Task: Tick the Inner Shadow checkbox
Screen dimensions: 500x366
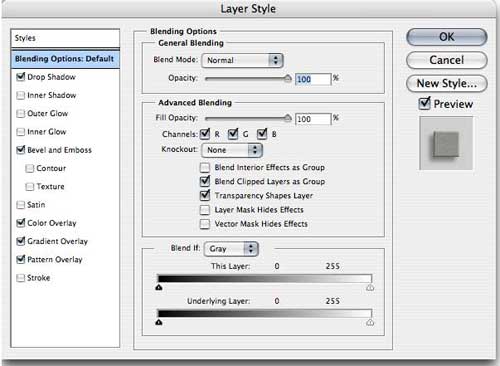Action: (x=21, y=95)
